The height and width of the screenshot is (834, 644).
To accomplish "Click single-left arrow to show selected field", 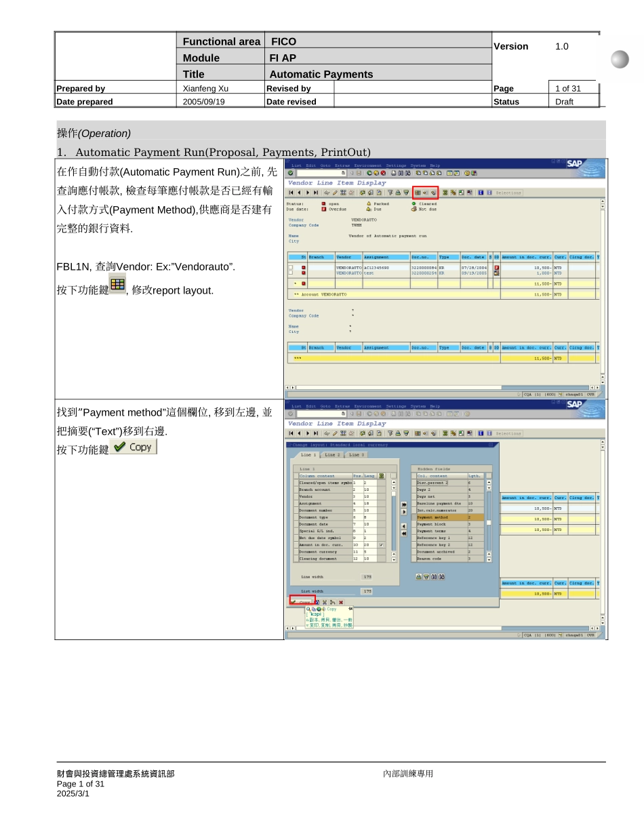I will [404, 526].
